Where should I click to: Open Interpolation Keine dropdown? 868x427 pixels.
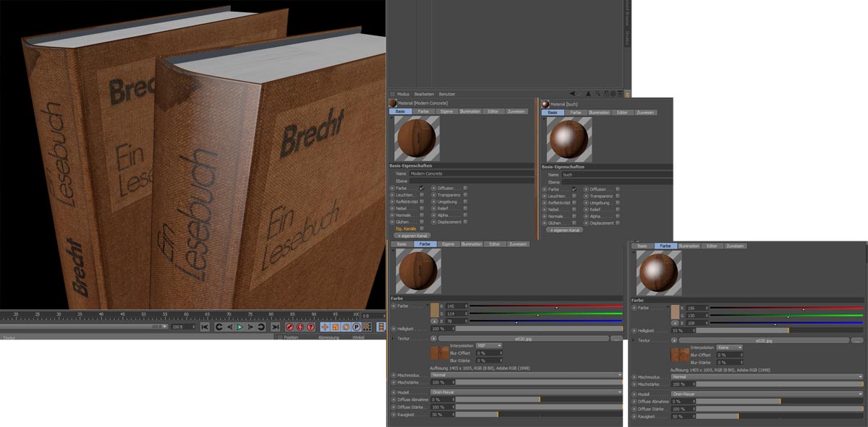[x=729, y=348]
